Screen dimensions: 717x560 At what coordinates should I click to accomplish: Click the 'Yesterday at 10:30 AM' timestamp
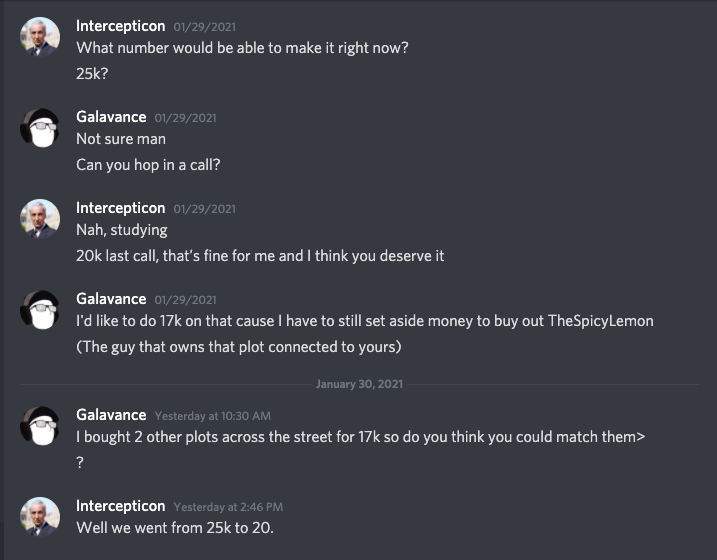pos(213,416)
